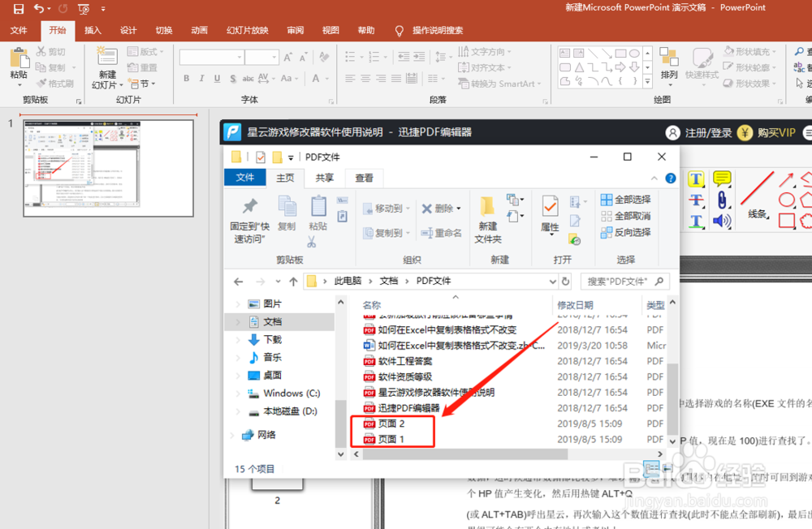Open the Explorer 共享 Share tab
This screenshot has width=812, height=529.
pyautogui.click(x=325, y=178)
